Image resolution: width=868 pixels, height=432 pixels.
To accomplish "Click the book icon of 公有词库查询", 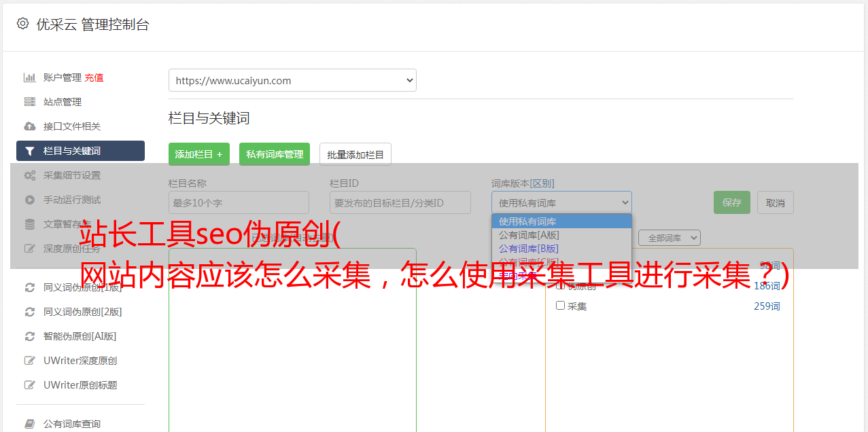I will 30,424.
